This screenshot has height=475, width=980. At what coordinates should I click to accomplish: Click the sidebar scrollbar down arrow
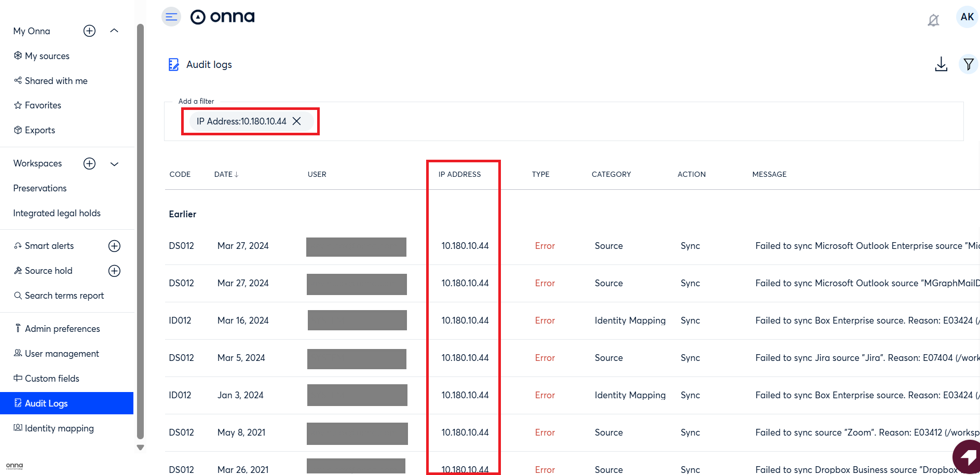click(x=140, y=447)
